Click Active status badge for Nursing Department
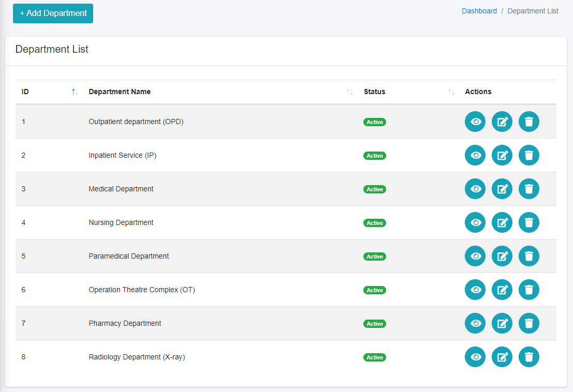The image size is (573, 392). tap(375, 223)
